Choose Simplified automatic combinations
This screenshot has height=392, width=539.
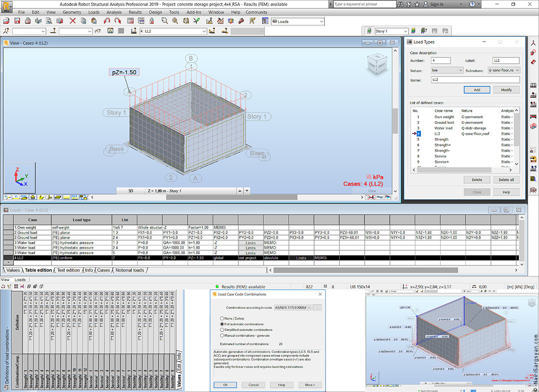[x=222, y=330]
